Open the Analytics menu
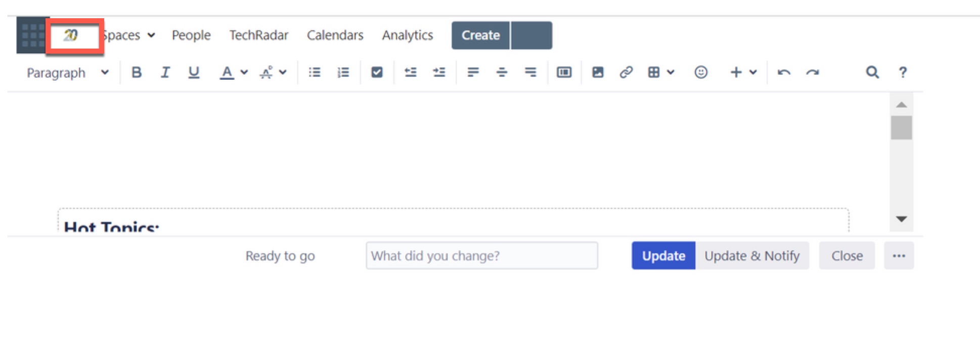This screenshot has width=980, height=352. point(408,35)
